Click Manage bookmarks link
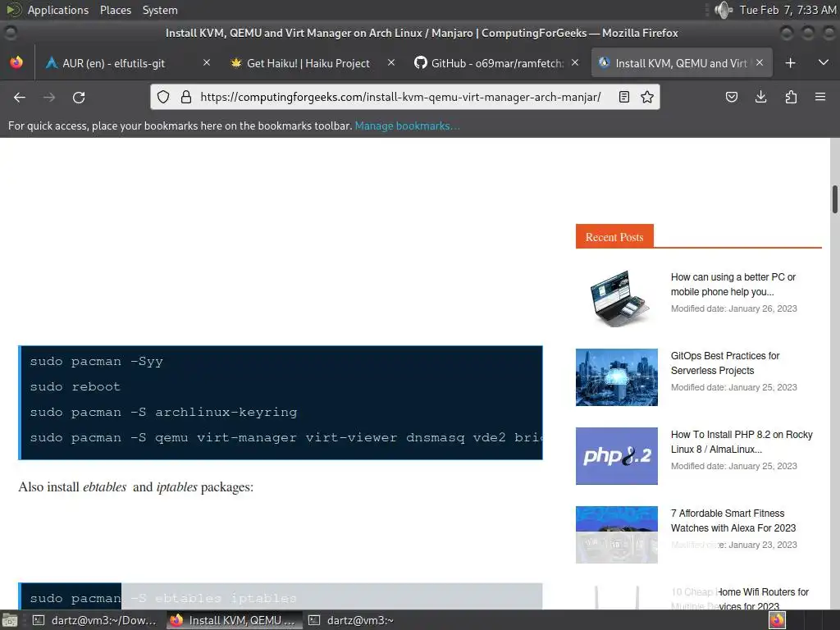Image resolution: width=840 pixels, height=630 pixels. point(407,126)
